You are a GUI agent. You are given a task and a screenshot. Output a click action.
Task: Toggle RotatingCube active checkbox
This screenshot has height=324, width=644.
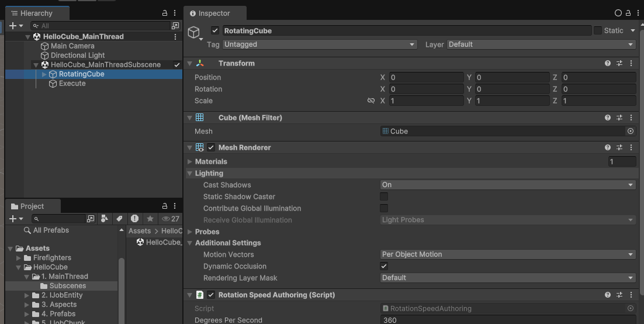point(215,30)
